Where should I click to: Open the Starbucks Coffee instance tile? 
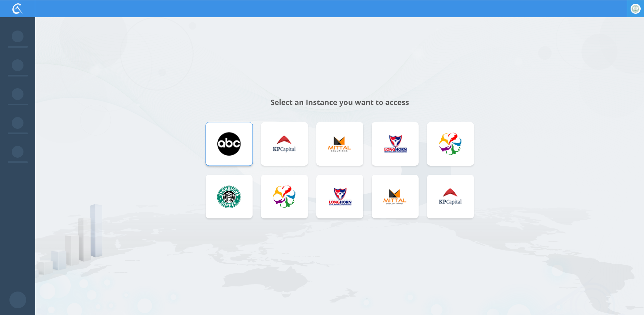coord(229,197)
